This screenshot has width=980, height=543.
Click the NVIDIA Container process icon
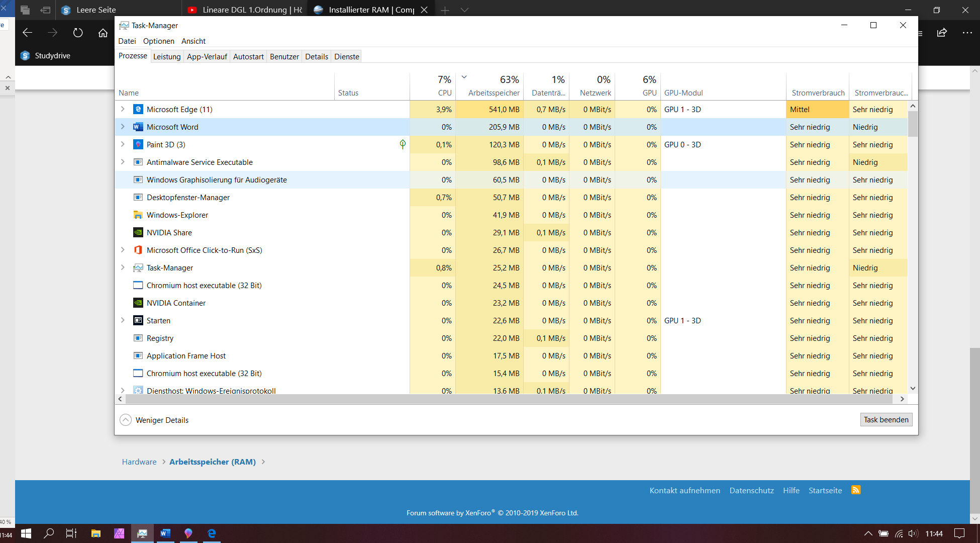(x=138, y=303)
